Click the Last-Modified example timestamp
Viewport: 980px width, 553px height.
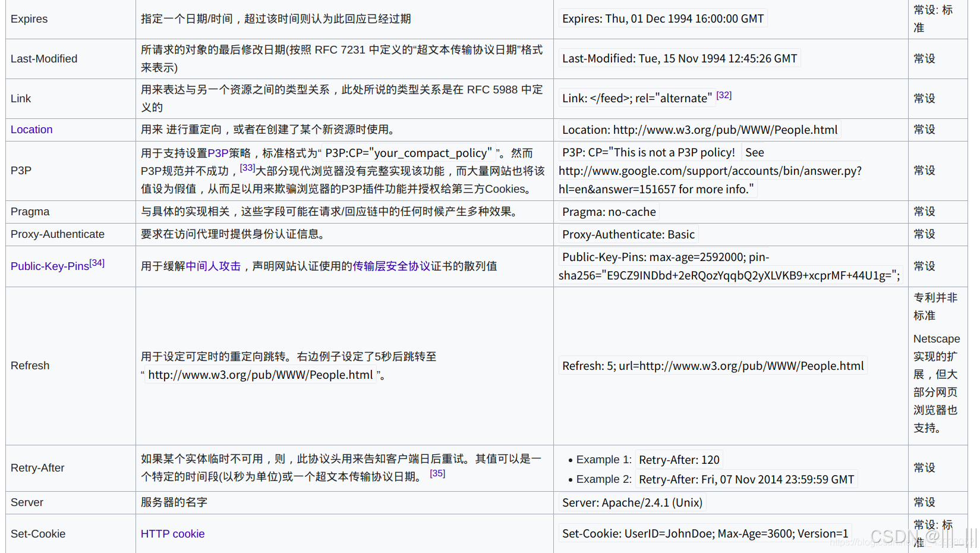point(680,58)
